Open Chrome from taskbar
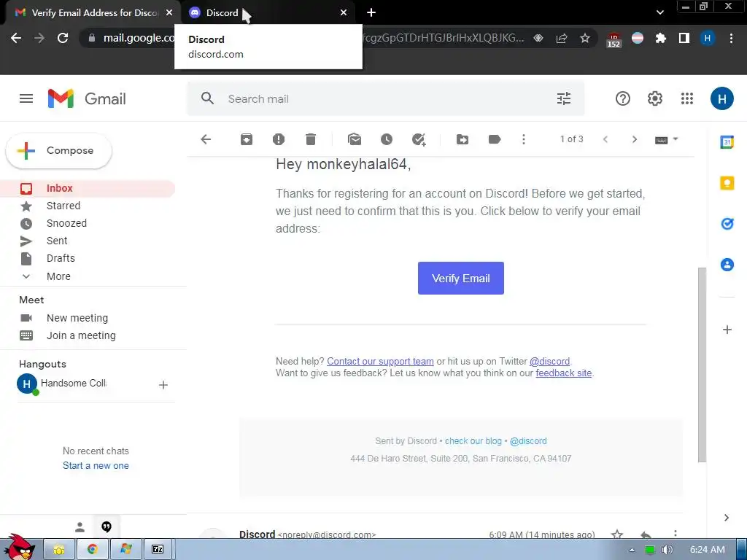This screenshot has width=747, height=560. (93, 549)
